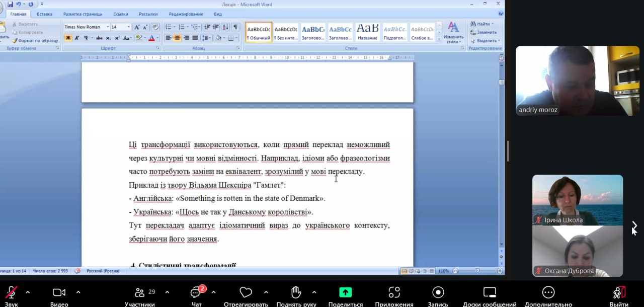Toggle the show paragraph marks button
This screenshot has height=307, width=644.
(235, 27)
